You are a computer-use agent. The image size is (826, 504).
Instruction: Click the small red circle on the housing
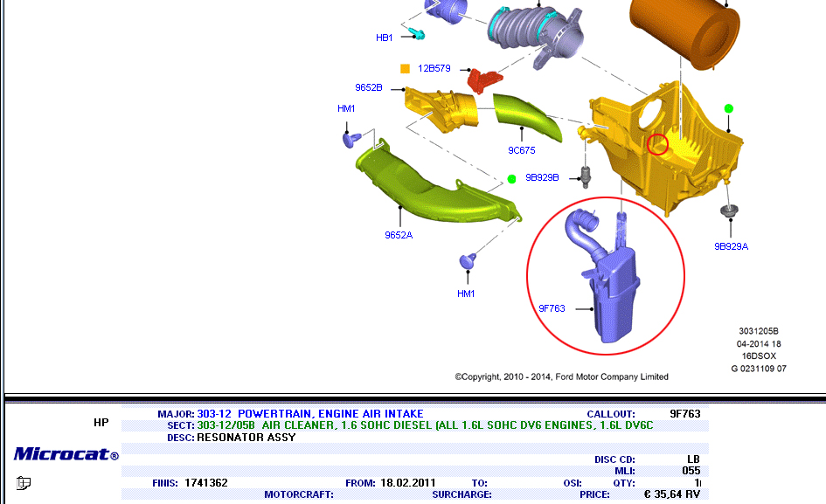point(657,144)
